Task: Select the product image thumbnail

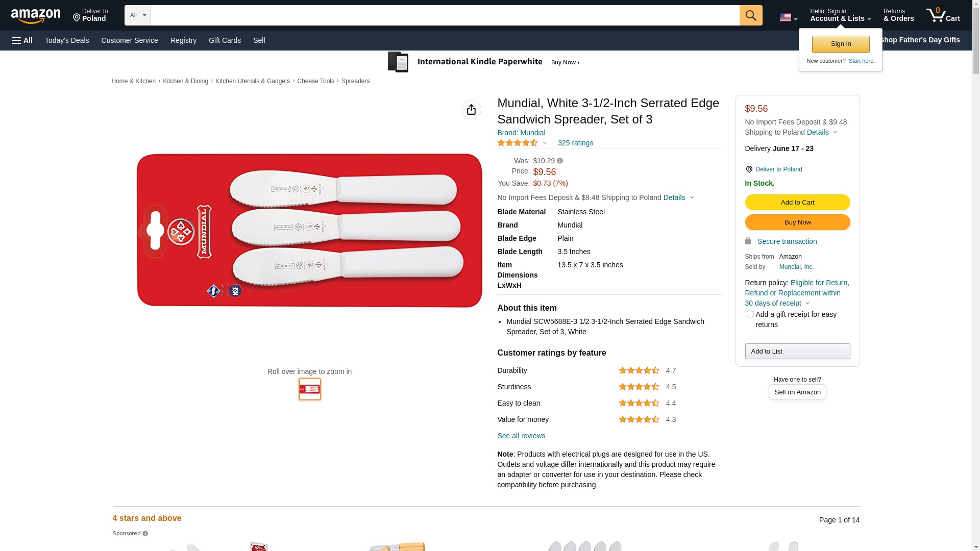Action: (310, 389)
